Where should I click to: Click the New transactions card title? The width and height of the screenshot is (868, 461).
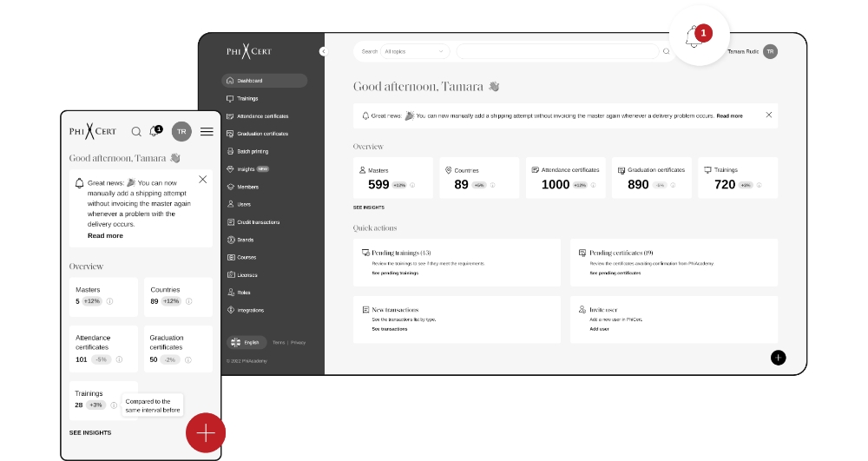395,310
